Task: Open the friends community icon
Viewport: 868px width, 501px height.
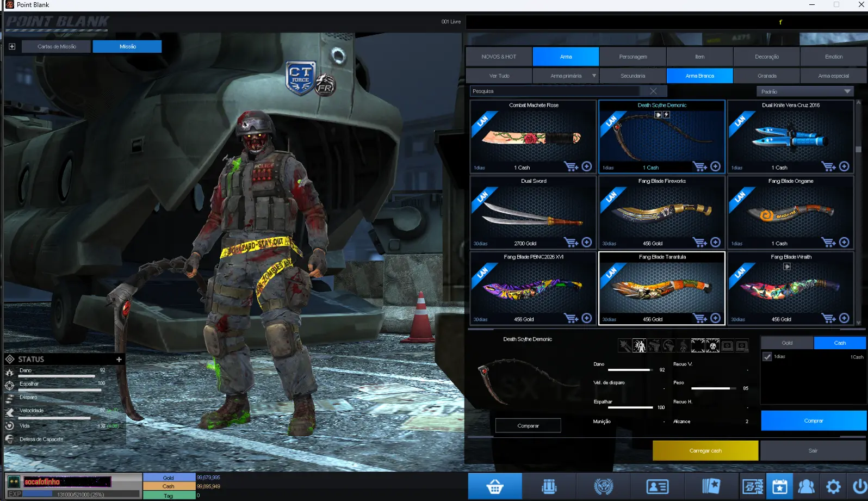Action: pos(806,486)
